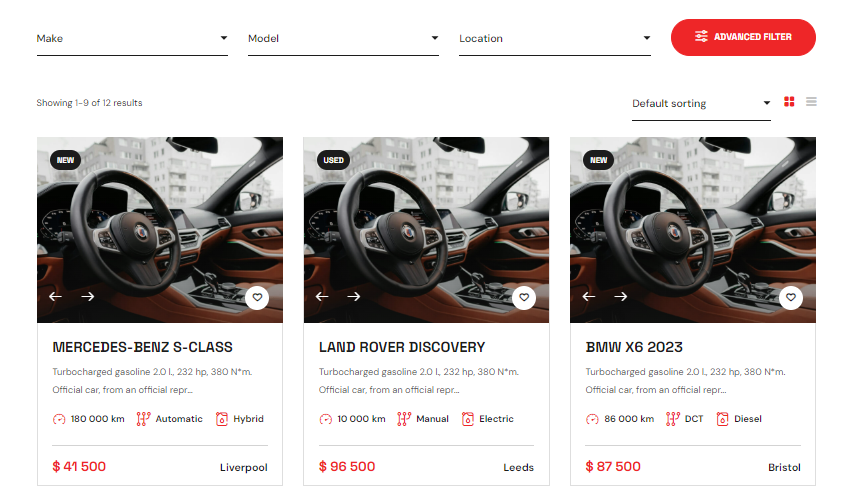Favorite the Mercedes-Benz S-Class with heart icon
Viewport: 855px width, 500px height.
[257, 298]
